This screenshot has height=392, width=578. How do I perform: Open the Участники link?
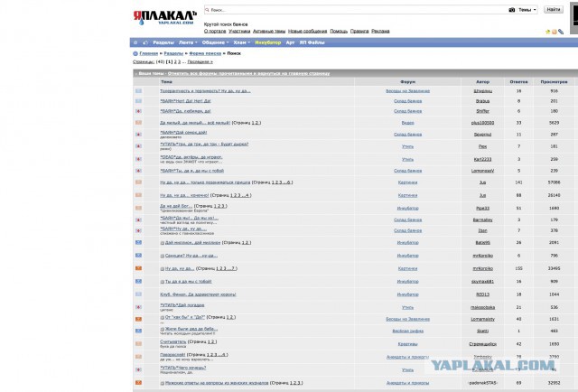tap(239, 31)
